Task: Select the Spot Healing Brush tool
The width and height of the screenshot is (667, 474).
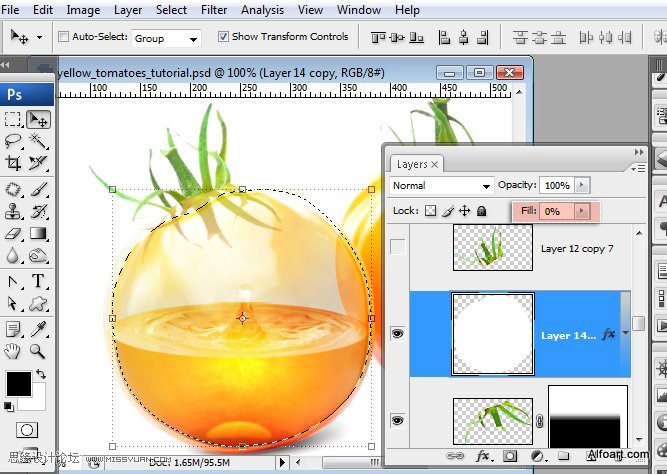Action: click(13, 189)
